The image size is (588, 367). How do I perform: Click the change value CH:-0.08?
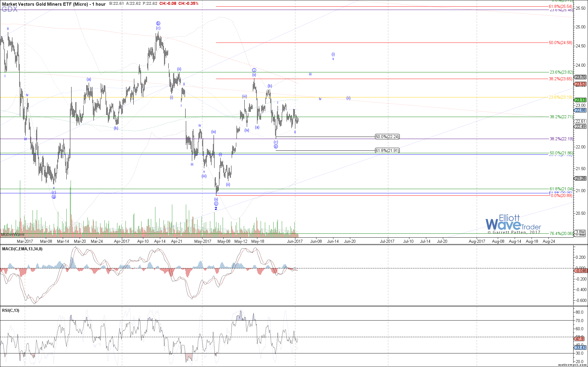coord(168,4)
